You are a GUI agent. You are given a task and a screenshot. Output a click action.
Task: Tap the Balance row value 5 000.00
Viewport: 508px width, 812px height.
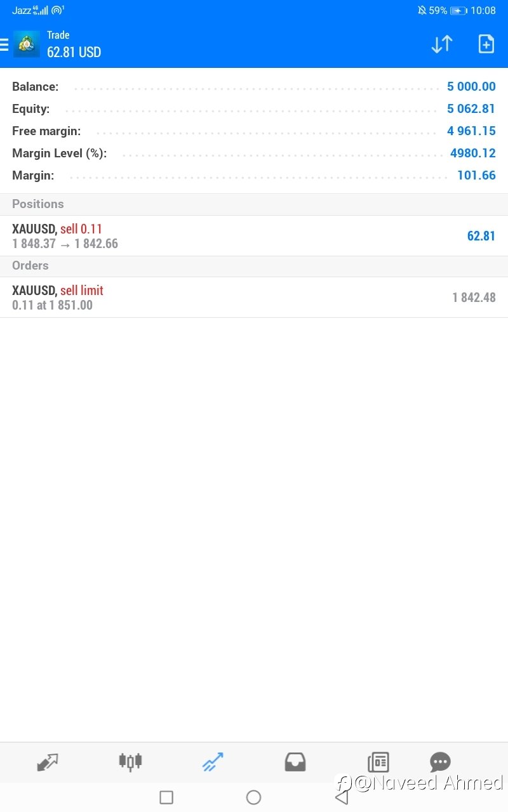point(471,87)
